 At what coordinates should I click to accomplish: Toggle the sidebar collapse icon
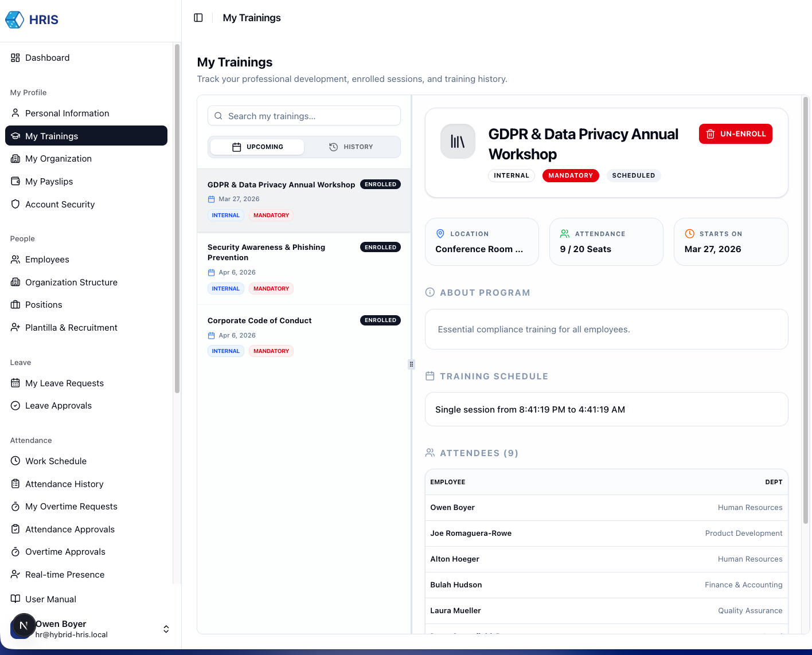(x=198, y=18)
